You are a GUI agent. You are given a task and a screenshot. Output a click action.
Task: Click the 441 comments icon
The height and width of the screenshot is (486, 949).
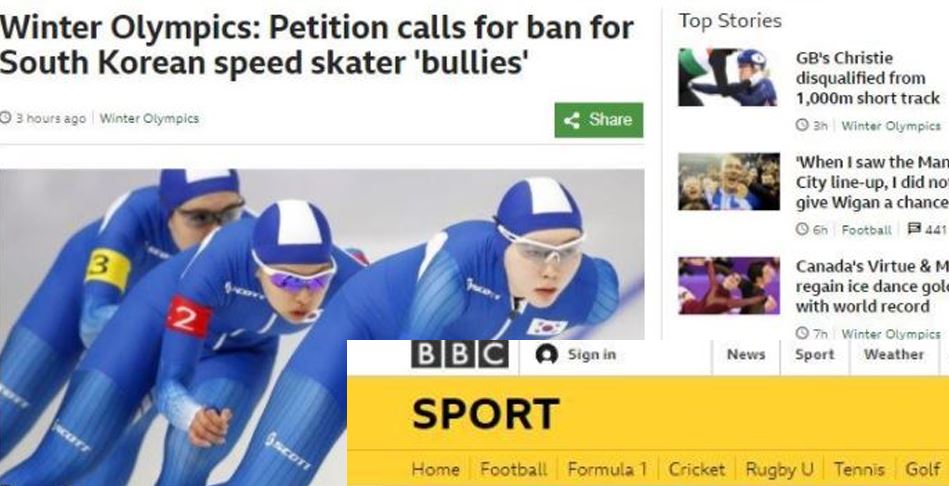[x=913, y=229]
